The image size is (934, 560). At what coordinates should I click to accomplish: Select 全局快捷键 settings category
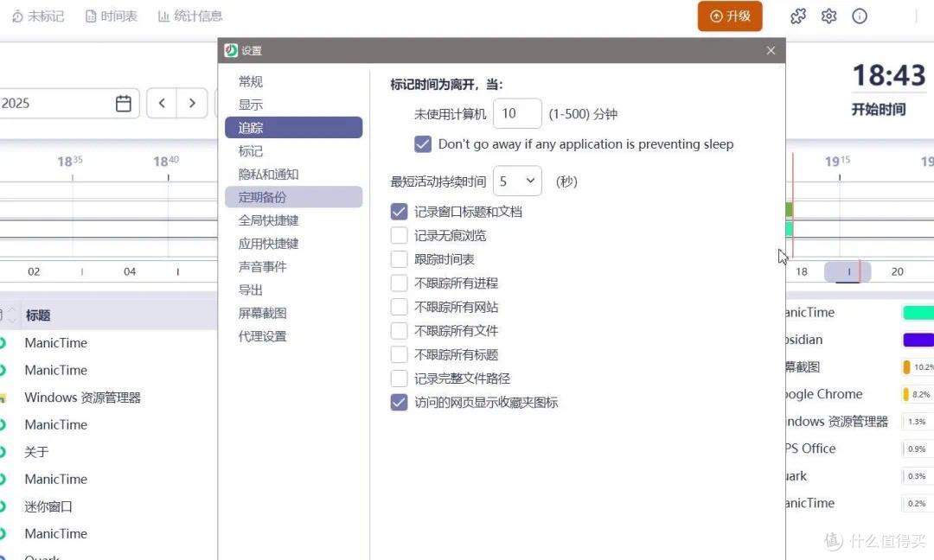tap(294, 220)
